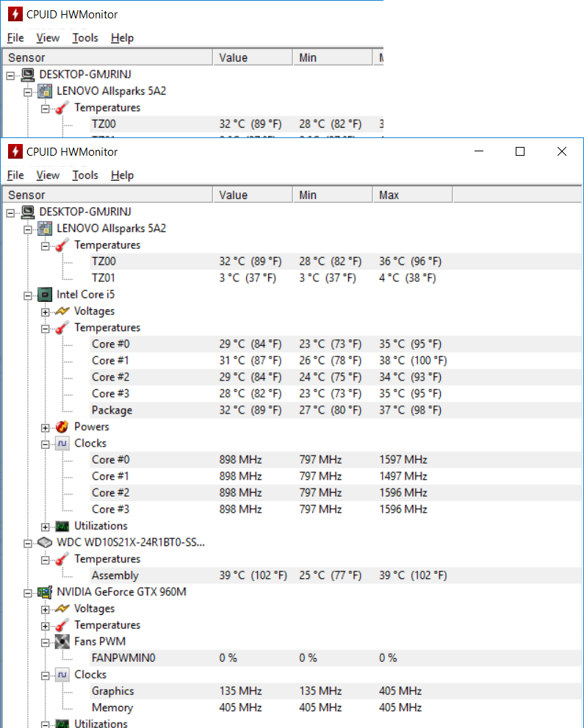Select the FANPWMIN0 sensor row
This screenshot has width=584, height=728.
pos(123,658)
